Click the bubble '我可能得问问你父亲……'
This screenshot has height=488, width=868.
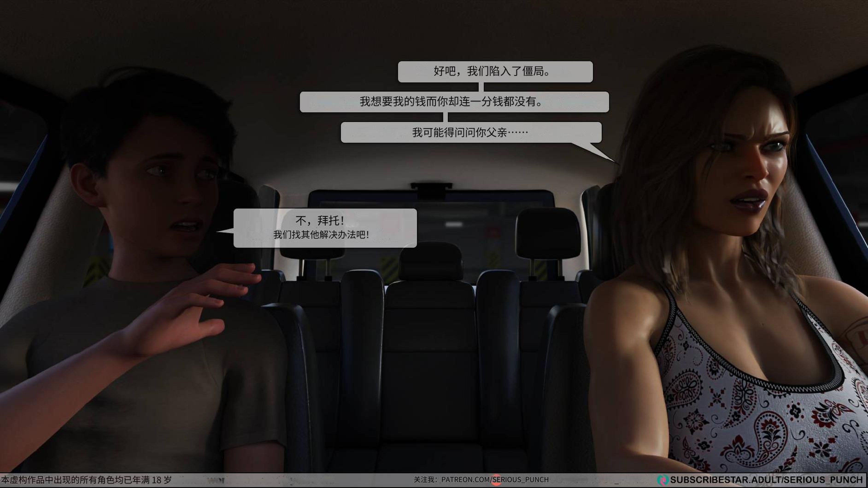(471, 132)
